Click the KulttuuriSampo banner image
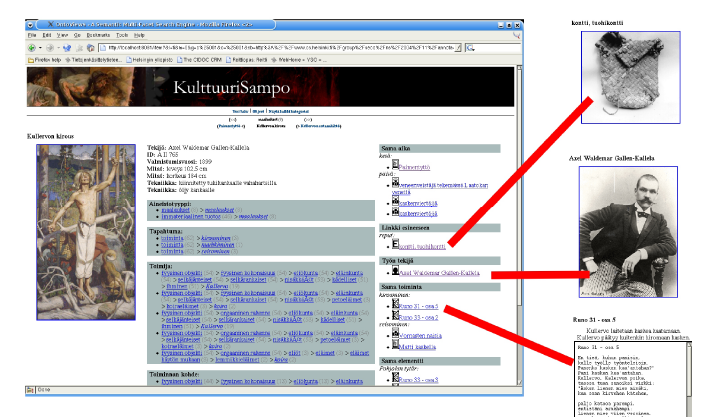722x417 pixels. point(270,87)
